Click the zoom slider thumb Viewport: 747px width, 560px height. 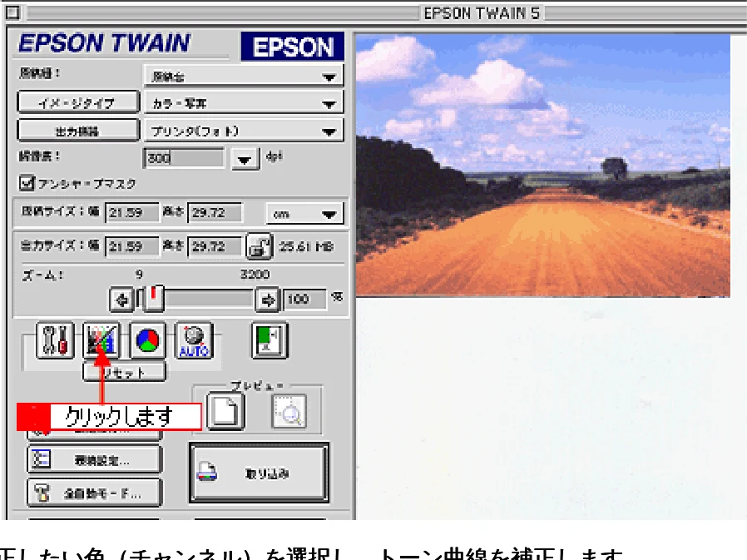[x=153, y=299]
